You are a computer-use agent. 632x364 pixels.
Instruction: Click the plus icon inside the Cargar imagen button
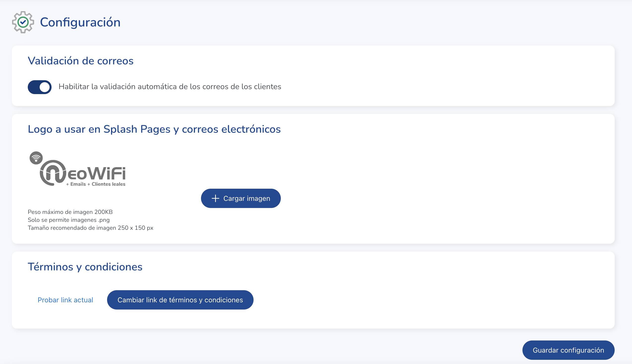click(215, 198)
